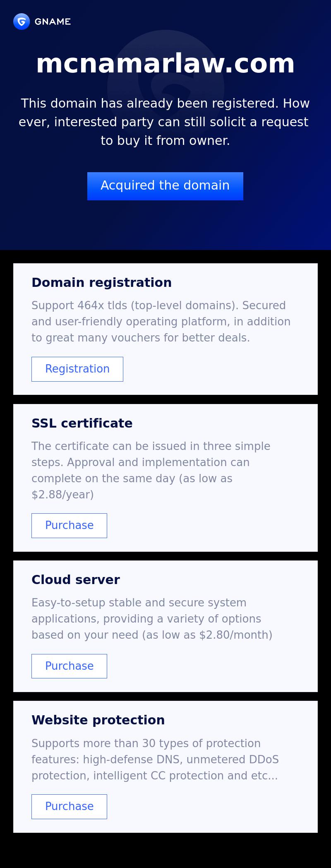The image size is (331, 868).
Task: Select the Website protection heading
Action: (x=98, y=720)
